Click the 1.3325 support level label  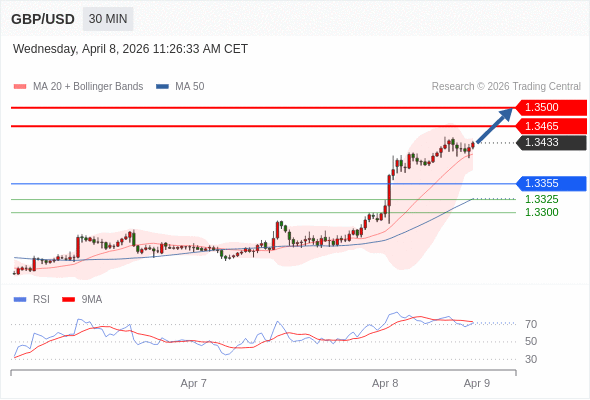(541, 199)
